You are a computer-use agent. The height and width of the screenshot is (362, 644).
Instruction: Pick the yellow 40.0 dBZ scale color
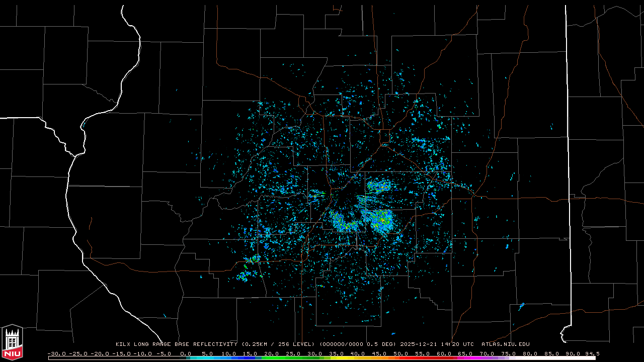[358, 358]
